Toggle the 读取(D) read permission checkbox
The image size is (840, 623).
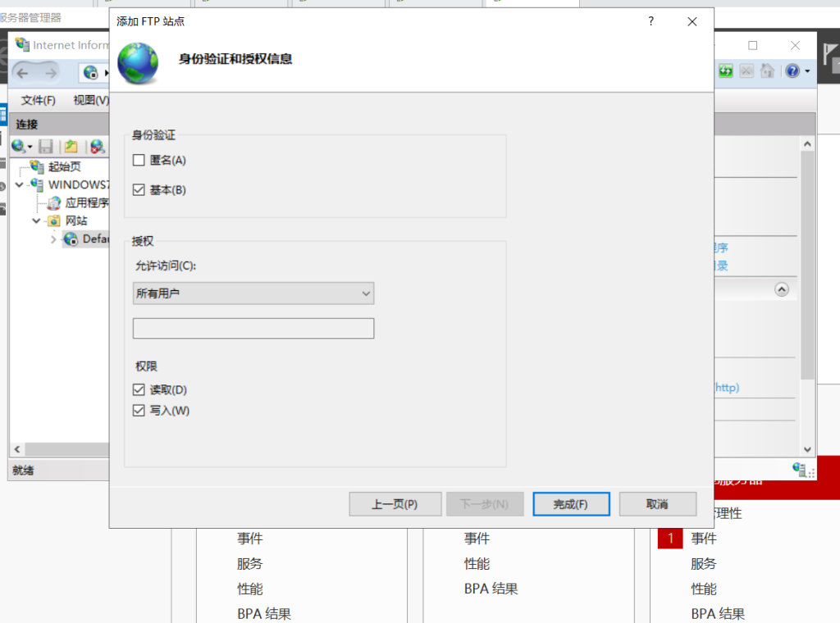pyautogui.click(x=139, y=390)
